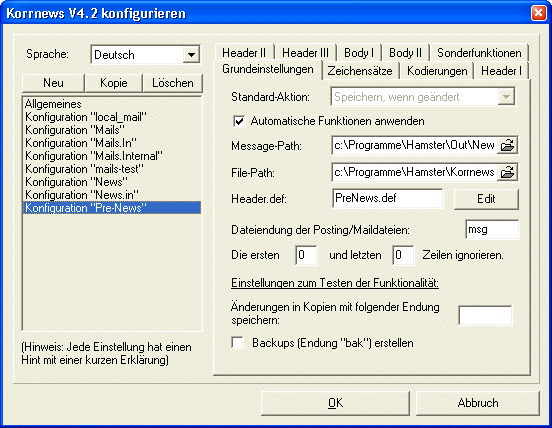Click the Löschen button
Image resolution: width=552 pixels, height=428 pixels.
(172, 83)
